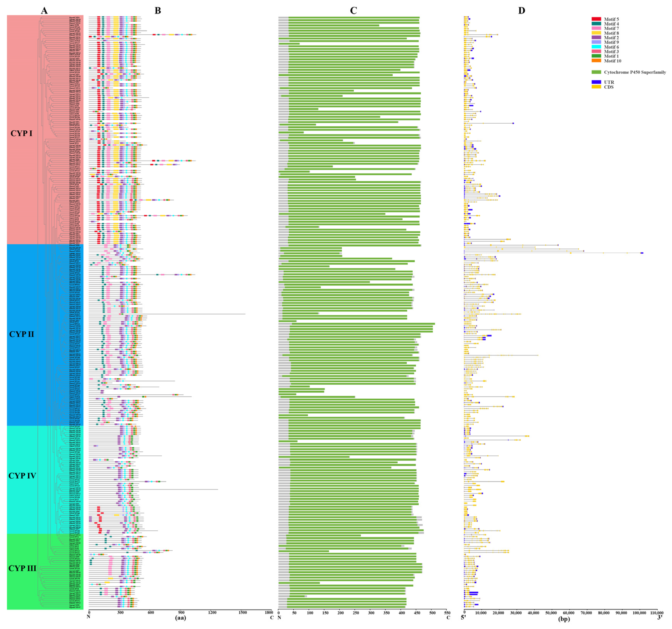This screenshot has height=629, width=672.
Task: Click the (bp) axis unit label
Action: pos(564,619)
